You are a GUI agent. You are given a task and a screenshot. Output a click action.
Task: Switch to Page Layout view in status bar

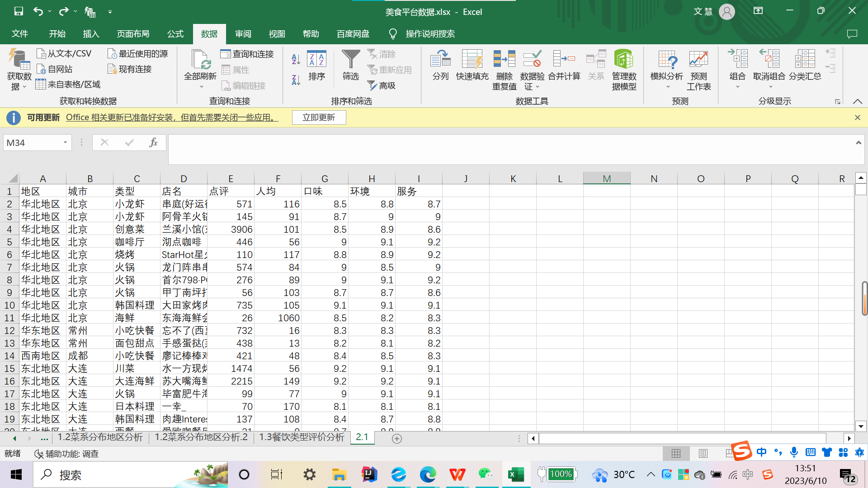click(x=703, y=453)
